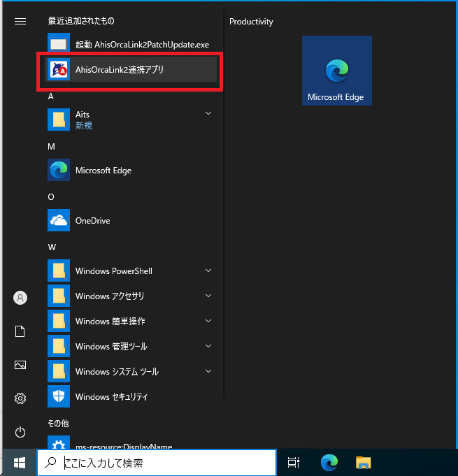Screen dimensions: 458x476
Task: Select the letter A section header
Action: pos(51,96)
